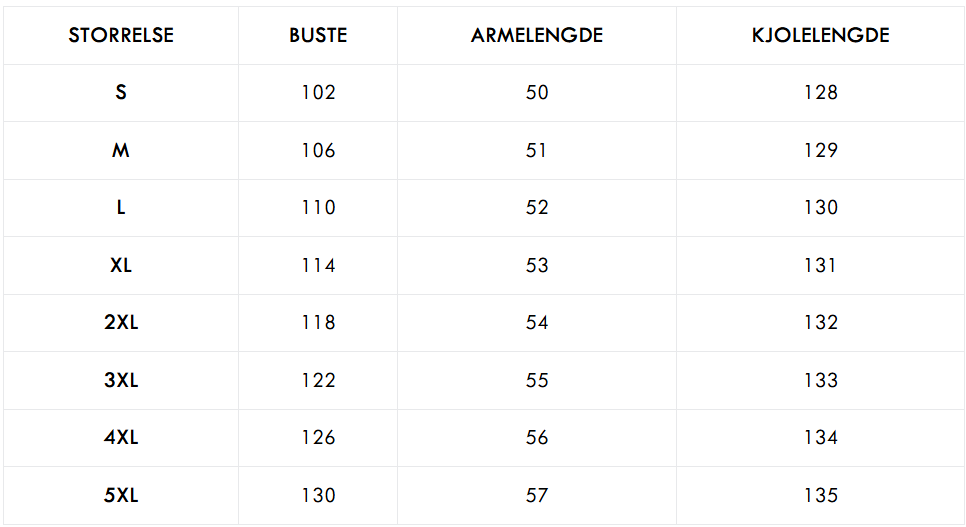Viewport: 966px width, 527px height.
Task: Click bust value 102 for size S
Action: [x=318, y=92]
